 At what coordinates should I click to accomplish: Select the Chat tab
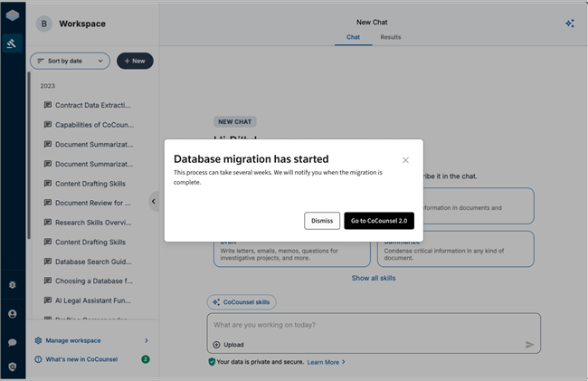[353, 37]
